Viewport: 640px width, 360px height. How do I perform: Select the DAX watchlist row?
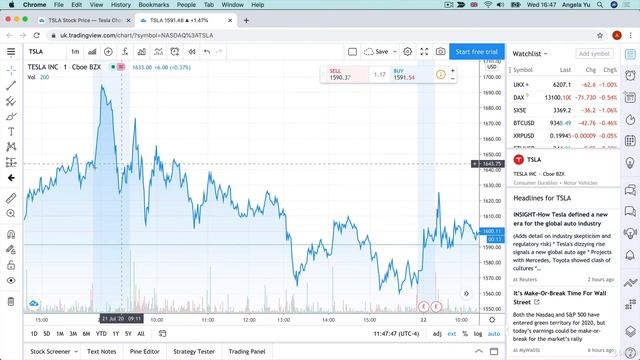pos(564,98)
